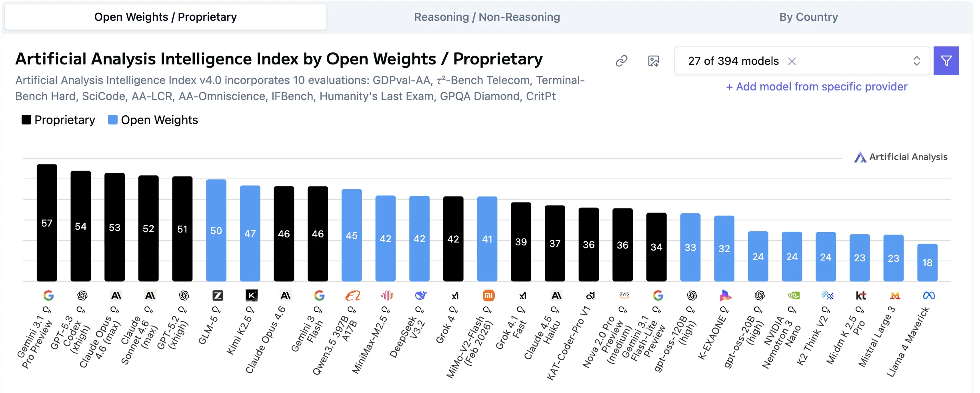Expand the models selector dropdown arrows
Viewport: 980px width, 393px height.
tap(916, 61)
